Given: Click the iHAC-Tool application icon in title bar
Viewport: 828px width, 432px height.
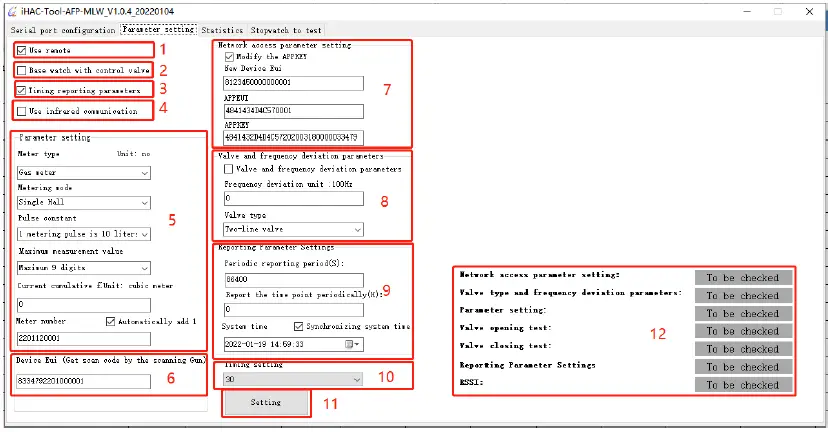Looking at the screenshot, I should click(x=12, y=11).
